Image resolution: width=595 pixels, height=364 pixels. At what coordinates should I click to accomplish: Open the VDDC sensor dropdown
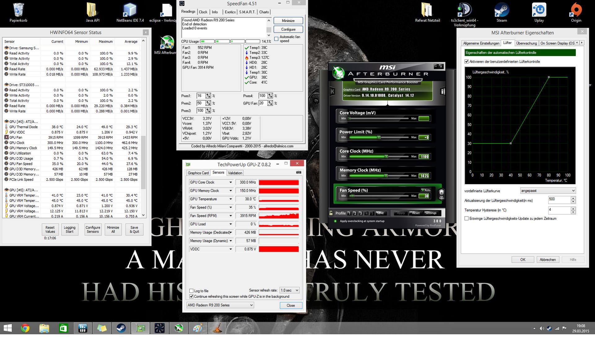230,249
